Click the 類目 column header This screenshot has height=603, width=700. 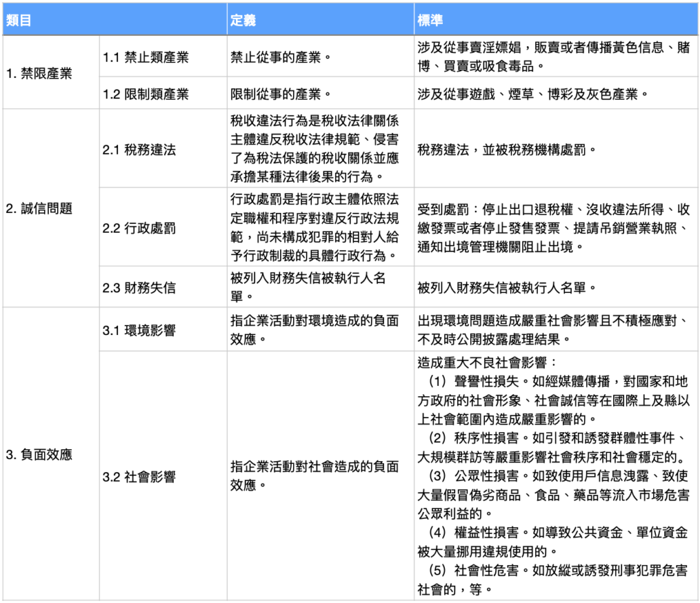click(19, 20)
